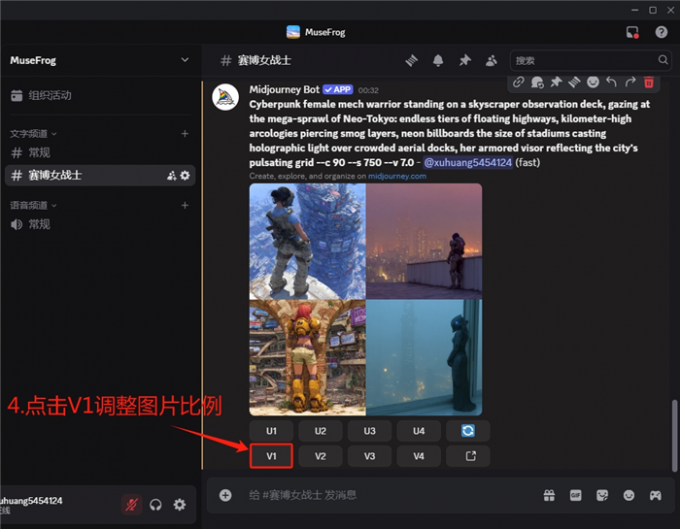680x529 pixels.
Task: Invite members icon beside 赛博女战士 channel
Action: click(172, 175)
